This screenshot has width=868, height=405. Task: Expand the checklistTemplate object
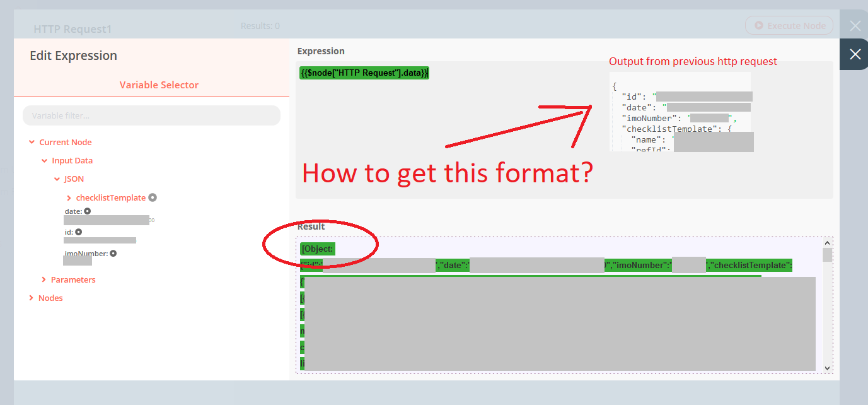(69, 197)
